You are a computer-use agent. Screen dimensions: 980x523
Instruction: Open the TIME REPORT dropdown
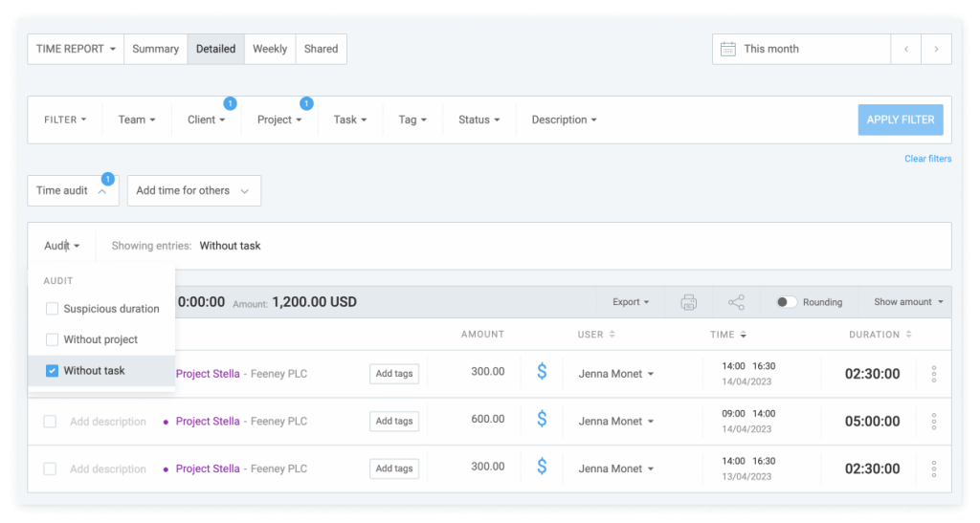pos(76,49)
